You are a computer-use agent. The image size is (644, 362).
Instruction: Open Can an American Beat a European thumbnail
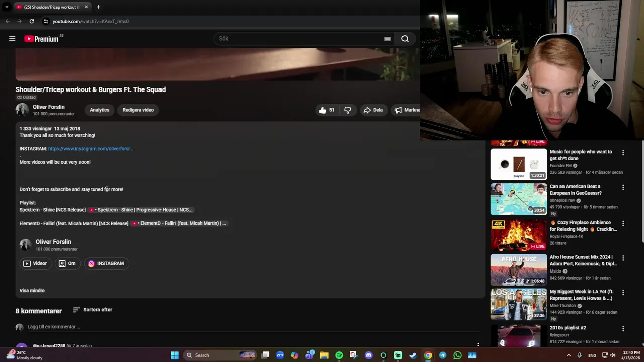click(x=519, y=199)
